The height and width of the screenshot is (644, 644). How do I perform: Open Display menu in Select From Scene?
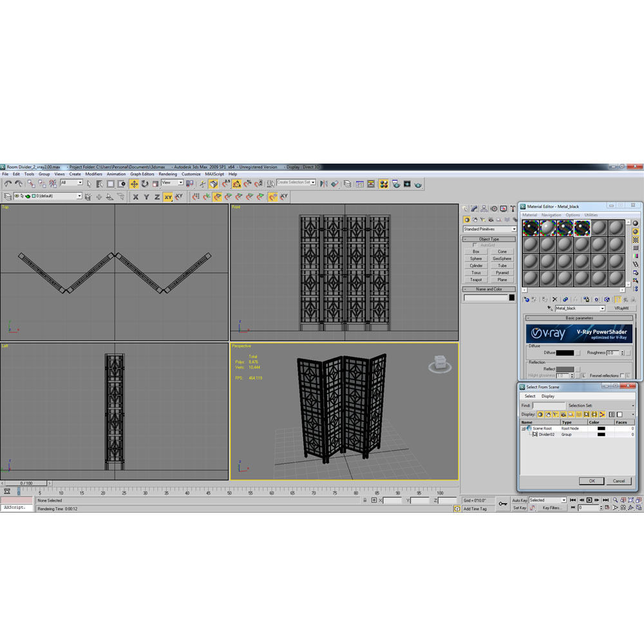[x=548, y=396]
